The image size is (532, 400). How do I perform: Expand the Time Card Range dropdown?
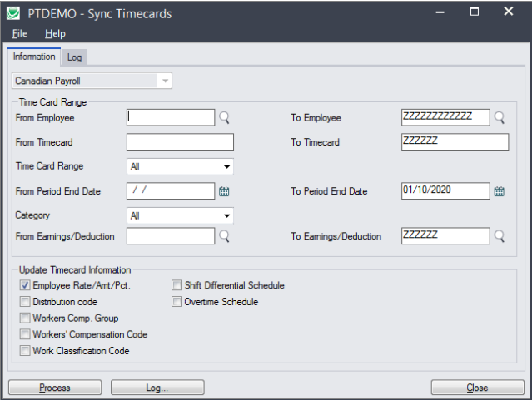tap(180, 166)
